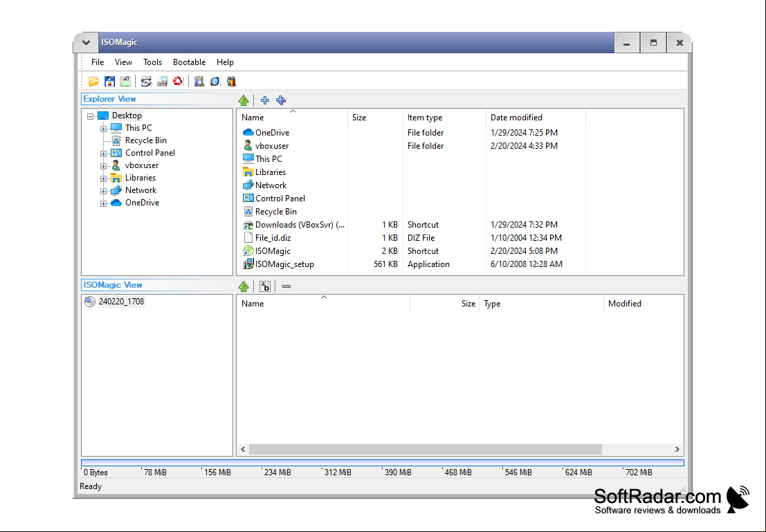Screen dimensions: 766x532
Task: Open the Tools menu
Action: [x=152, y=62]
